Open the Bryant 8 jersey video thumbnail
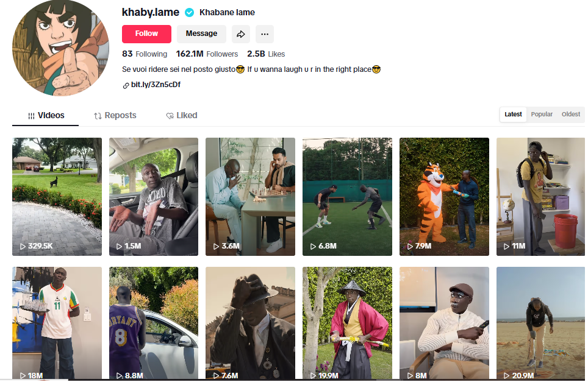 [154, 323]
